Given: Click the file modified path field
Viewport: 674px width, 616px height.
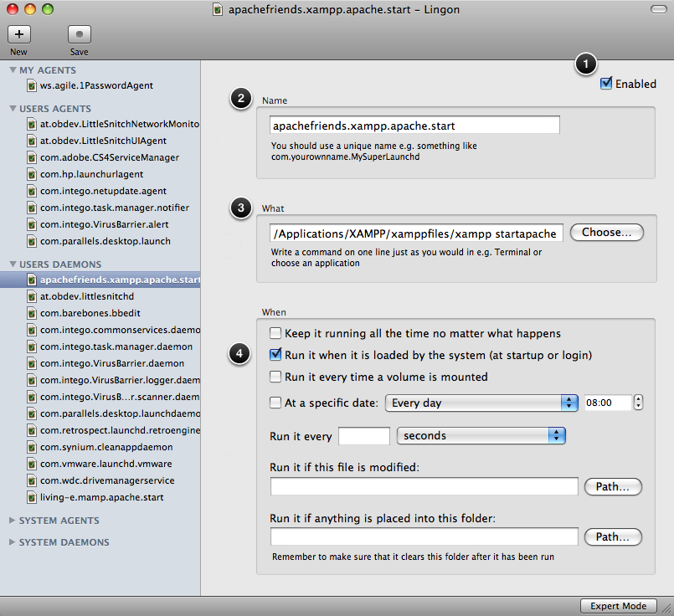Looking at the screenshot, I should [424, 486].
